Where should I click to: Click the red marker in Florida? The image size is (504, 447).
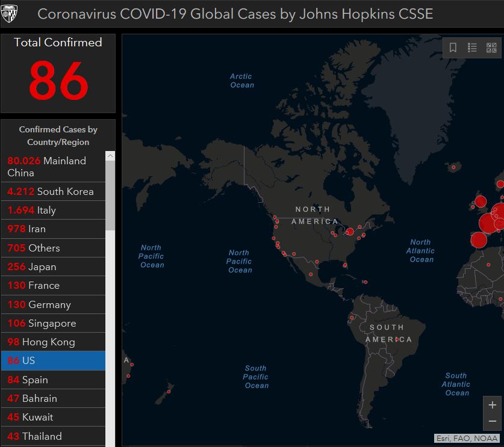click(345, 265)
